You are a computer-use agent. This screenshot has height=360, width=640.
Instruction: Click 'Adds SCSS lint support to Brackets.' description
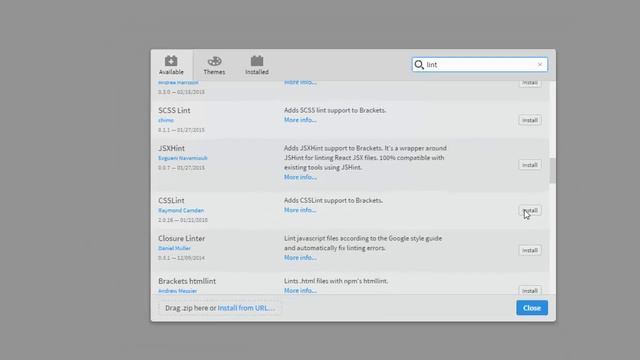tap(335, 110)
